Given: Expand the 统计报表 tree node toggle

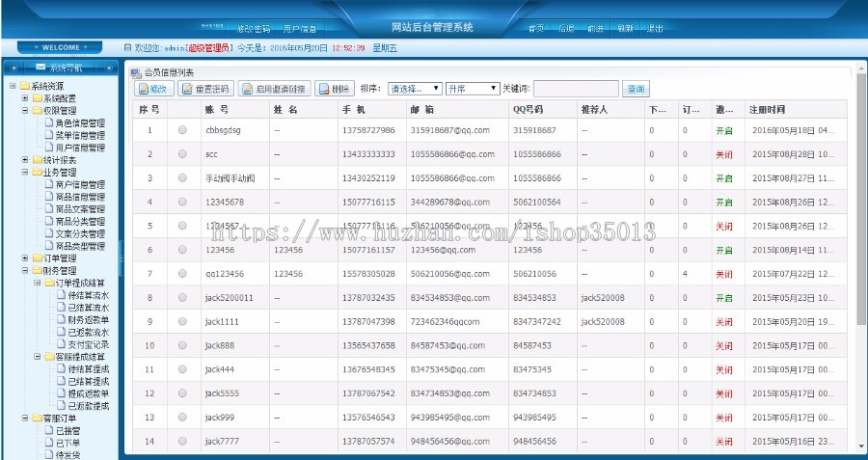Looking at the screenshot, I should (25, 159).
